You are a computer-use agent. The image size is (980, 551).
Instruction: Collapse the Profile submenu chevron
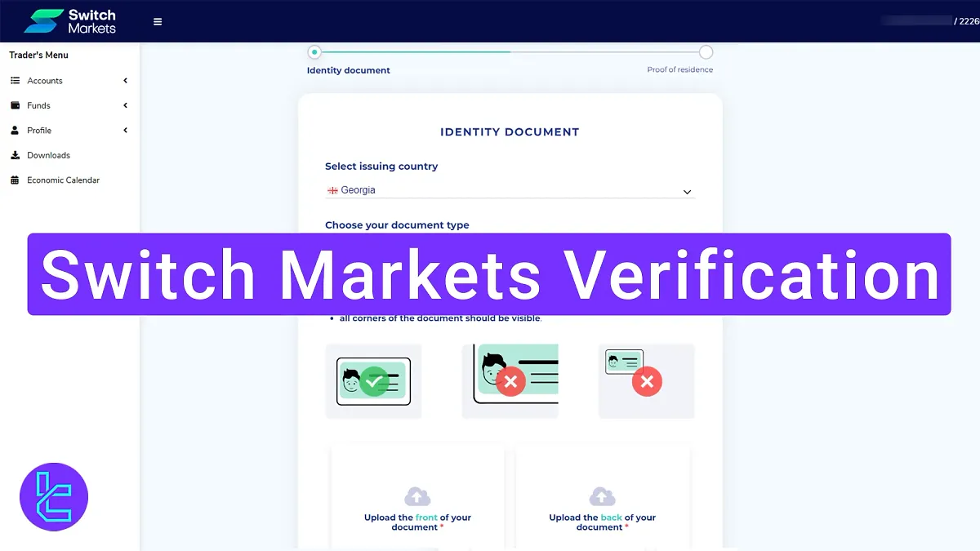125,130
